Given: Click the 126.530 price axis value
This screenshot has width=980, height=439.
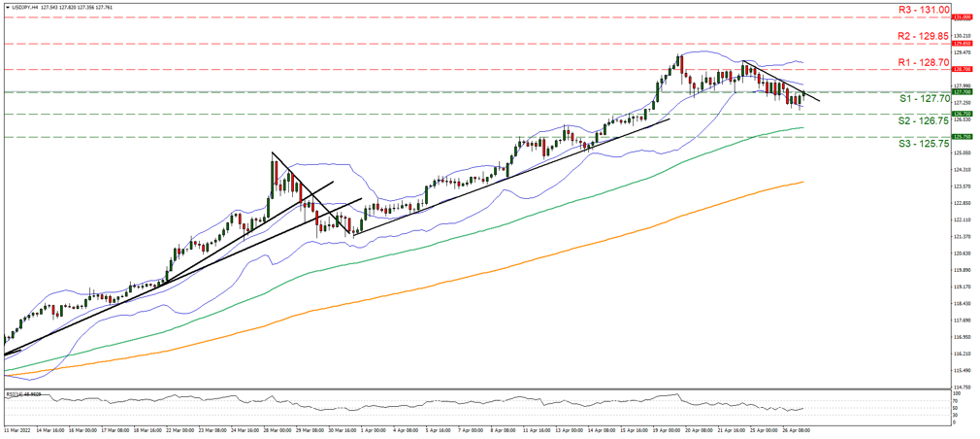Looking at the screenshot, I should click(962, 119).
